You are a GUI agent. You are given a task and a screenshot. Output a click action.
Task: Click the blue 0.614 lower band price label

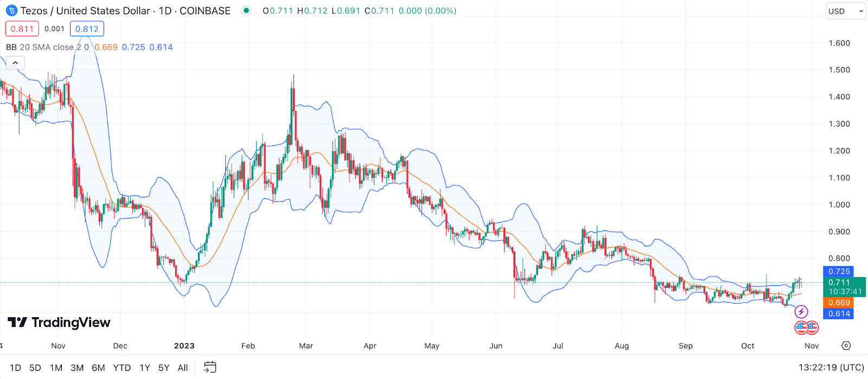point(839,314)
